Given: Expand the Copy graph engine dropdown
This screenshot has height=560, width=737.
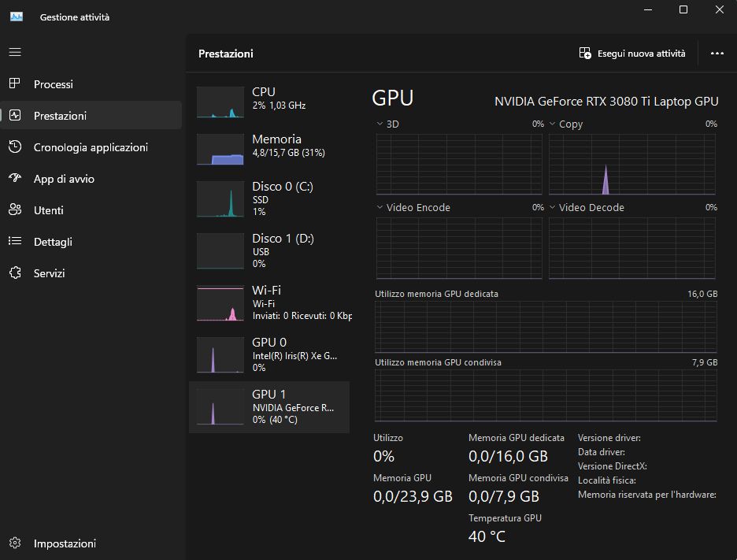Looking at the screenshot, I should coord(553,124).
